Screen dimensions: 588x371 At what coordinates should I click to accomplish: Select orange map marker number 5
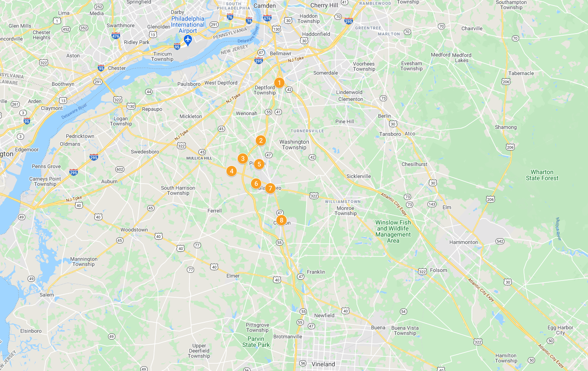click(x=259, y=164)
